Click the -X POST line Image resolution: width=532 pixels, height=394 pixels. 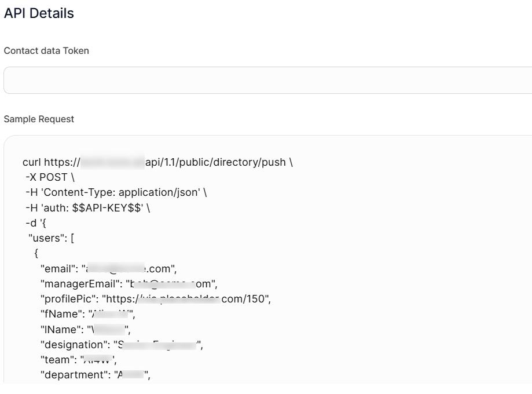click(50, 177)
